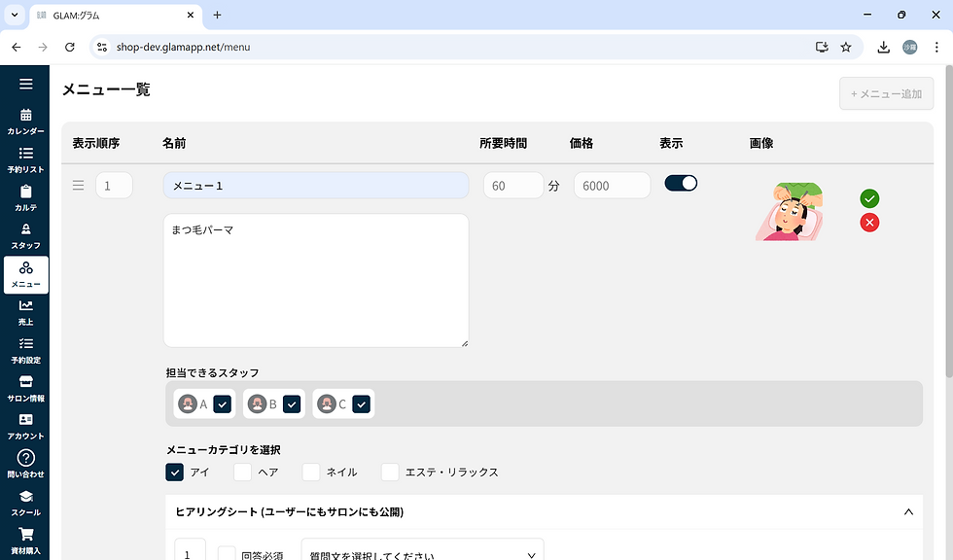Go to the スタッフ page via sidebar icon
The height and width of the screenshot is (560, 953).
pos(25,237)
